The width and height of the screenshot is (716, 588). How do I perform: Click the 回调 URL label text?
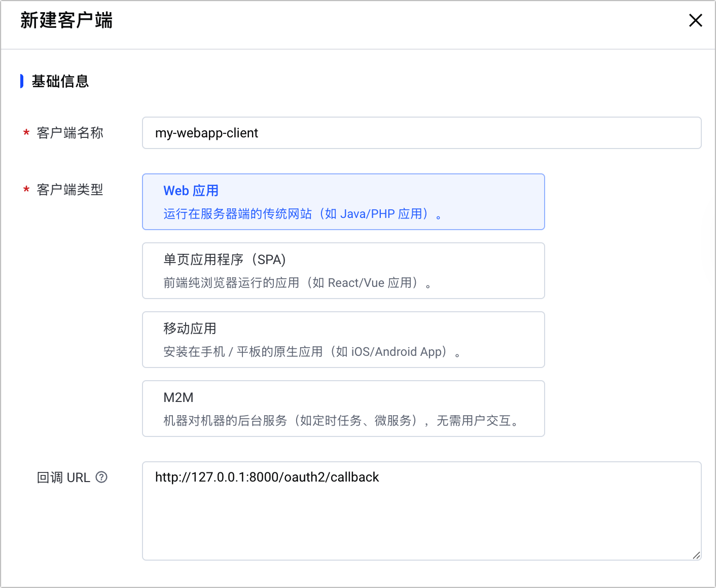(x=63, y=477)
